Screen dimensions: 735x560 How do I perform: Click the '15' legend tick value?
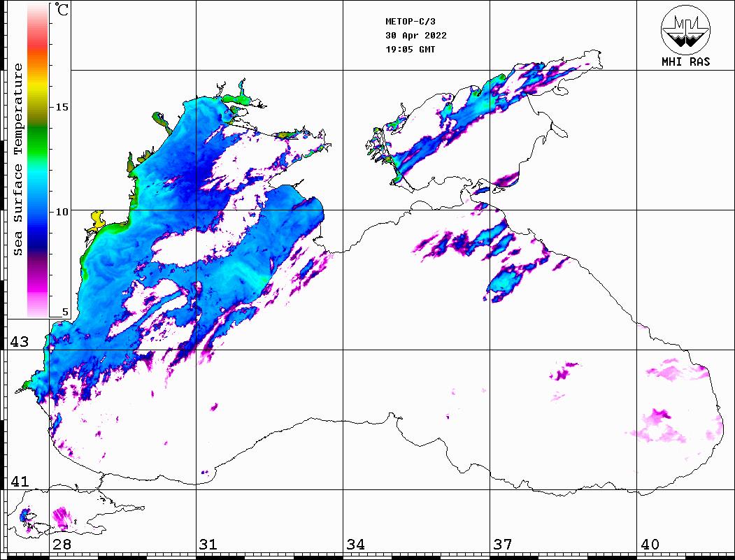(x=62, y=107)
